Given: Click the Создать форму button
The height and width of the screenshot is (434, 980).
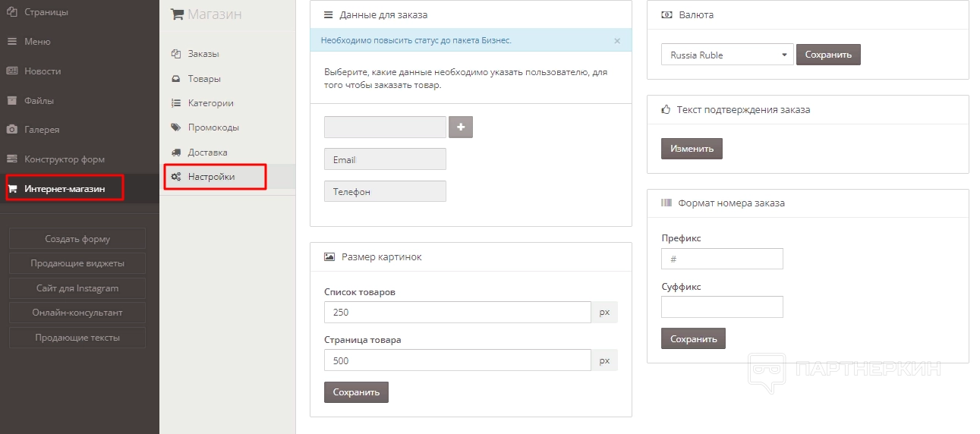Looking at the screenshot, I should click(77, 239).
